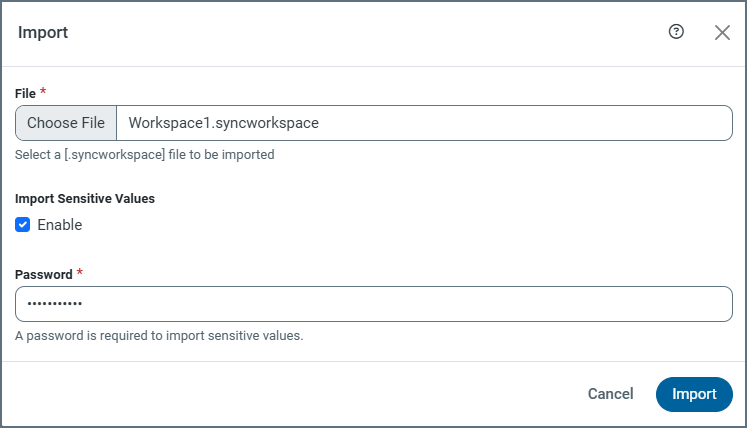Click the Workspace1.syncworkspace file name text
Image resolution: width=747 pixels, height=428 pixels.
click(224, 123)
